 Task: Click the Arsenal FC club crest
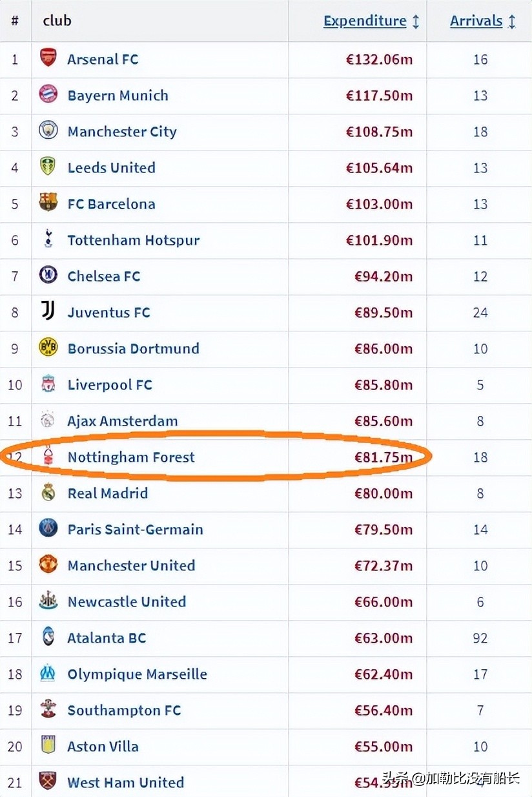tap(48, 58)
